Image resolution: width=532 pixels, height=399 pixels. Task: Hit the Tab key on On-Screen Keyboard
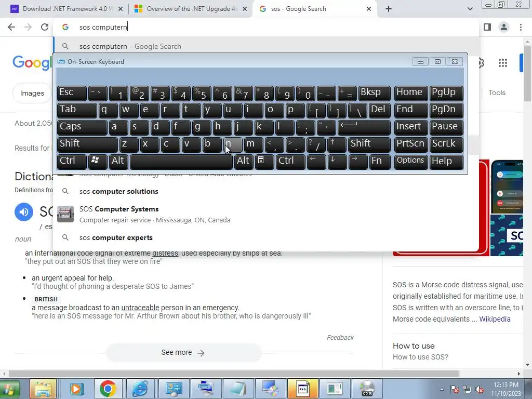click(x=77, y=110)
